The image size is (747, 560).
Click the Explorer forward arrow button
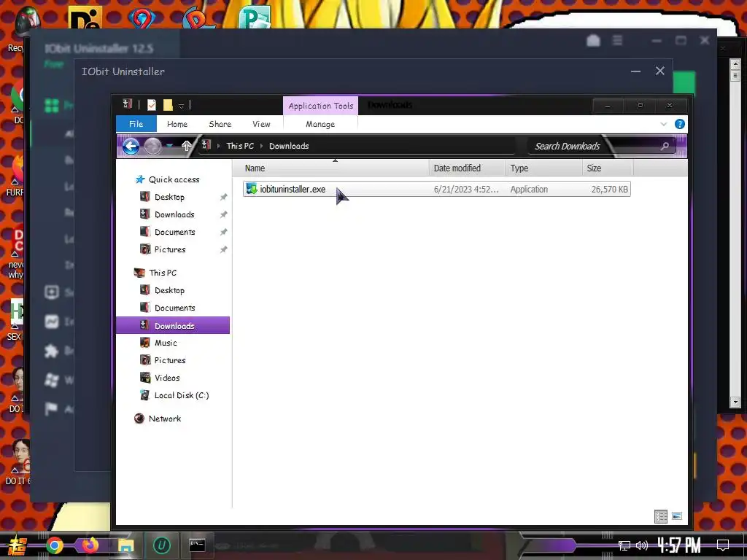tap(152, 146)
